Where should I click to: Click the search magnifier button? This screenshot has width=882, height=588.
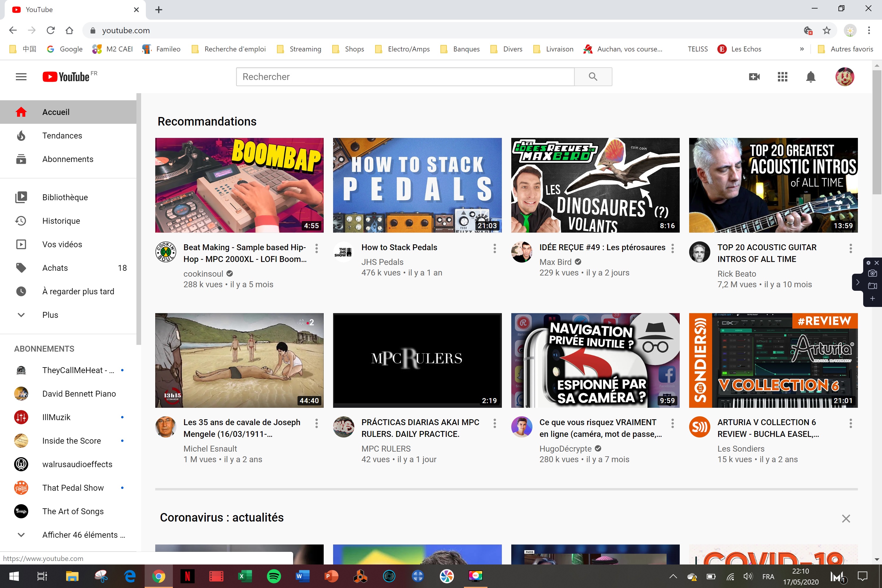pyautogui.click(x=593, y=77)
